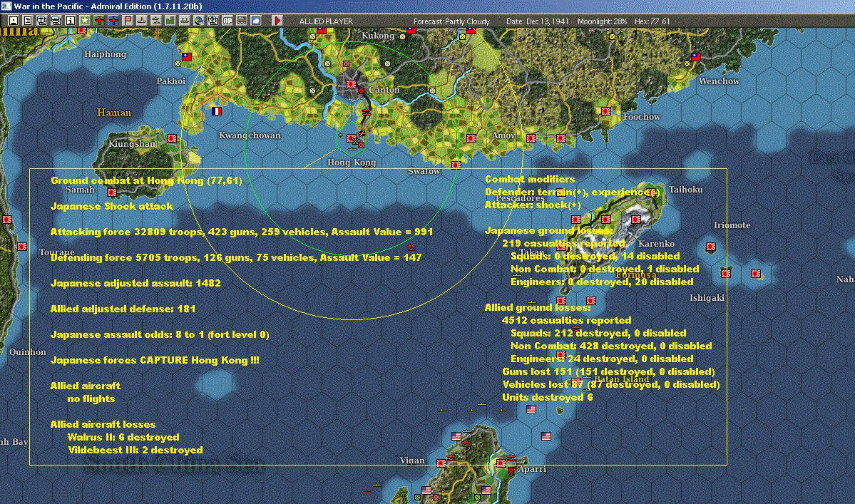Click the save game disk icon

pyautogui.click(x=14, y=21)
